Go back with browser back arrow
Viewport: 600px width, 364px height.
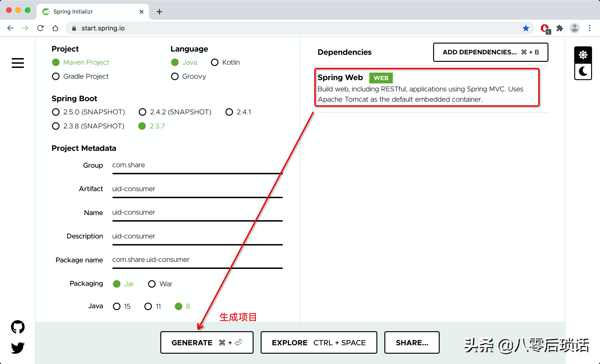pos(10,28)
